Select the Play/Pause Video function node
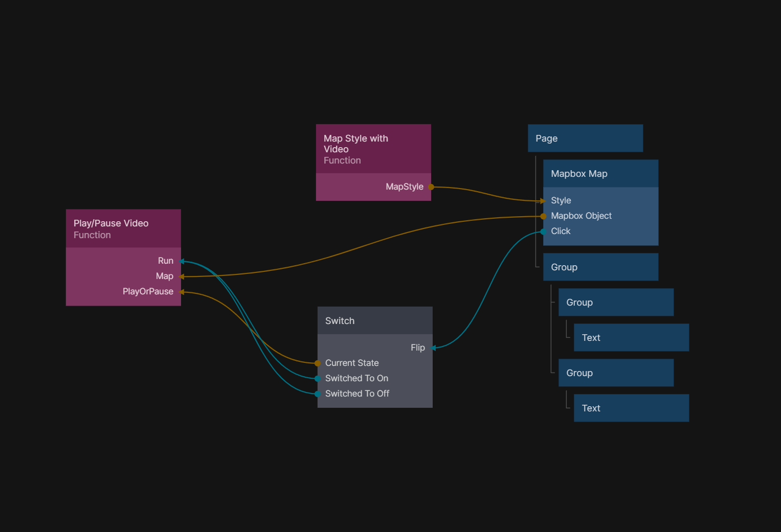The height and width of the screenshot is (532, 781). [x=123, y=228]
